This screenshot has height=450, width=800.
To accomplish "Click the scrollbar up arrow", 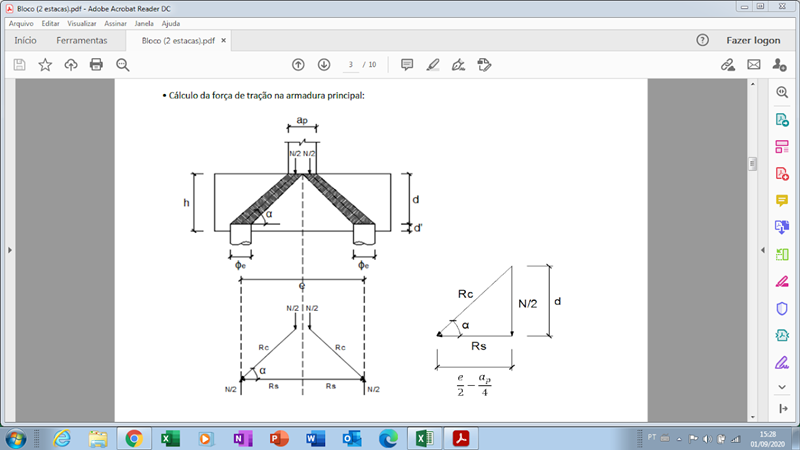I will pos(753,84).
